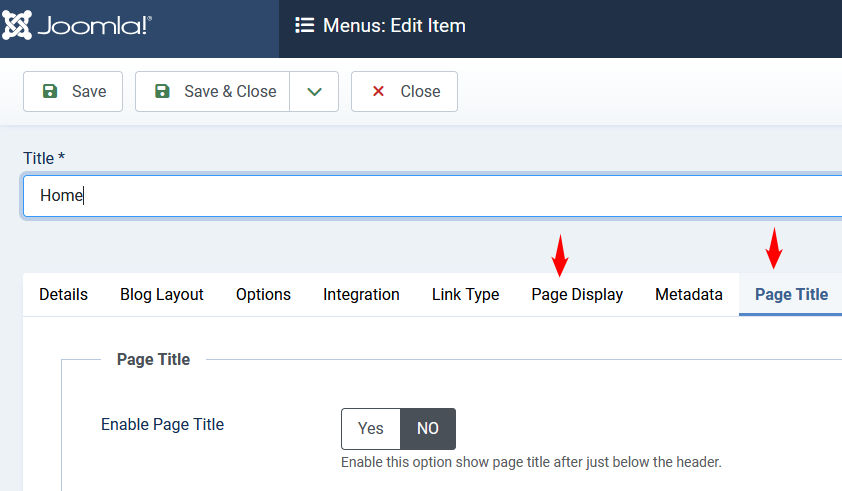The height and width of the screenshot is (491, 842).
Task: Set Enable Page Title to Yes
Action: tap(371, 428)
